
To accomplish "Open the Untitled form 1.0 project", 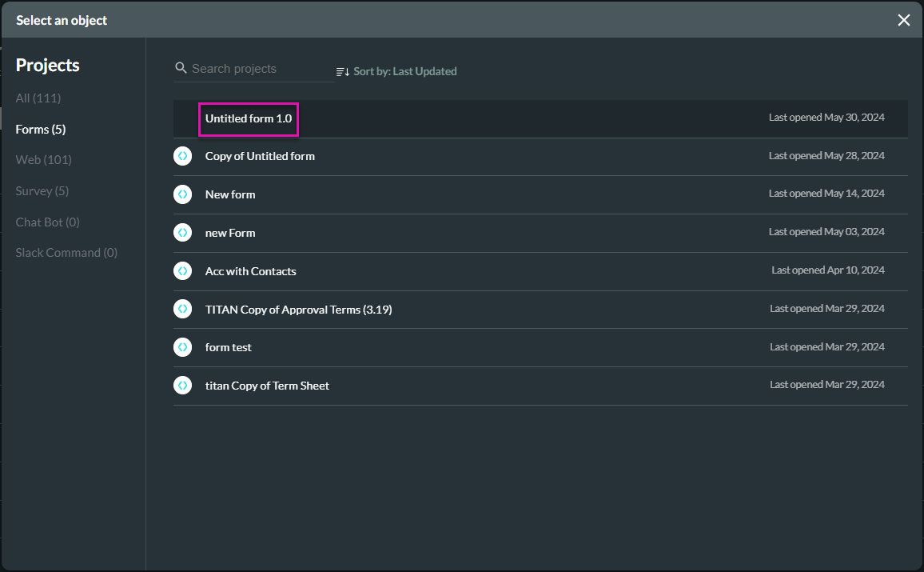I will 248,118.
